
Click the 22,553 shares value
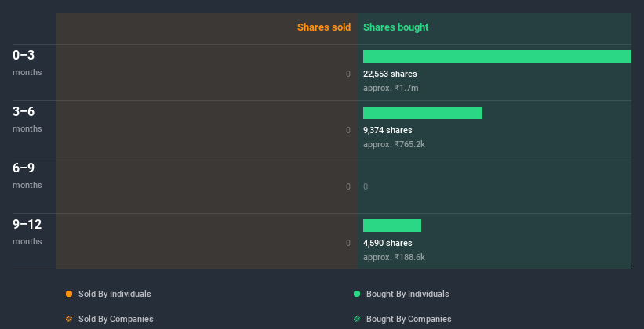tap(390, 74)
